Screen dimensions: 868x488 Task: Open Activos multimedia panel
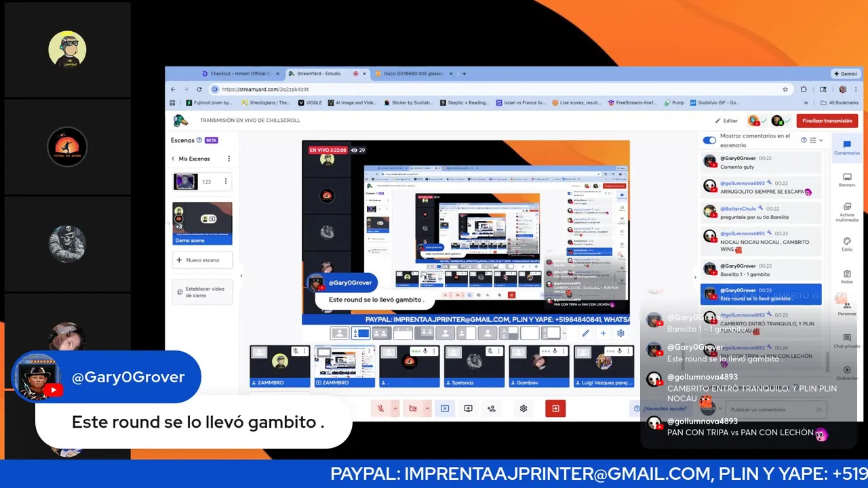click(x=847, y=211)
